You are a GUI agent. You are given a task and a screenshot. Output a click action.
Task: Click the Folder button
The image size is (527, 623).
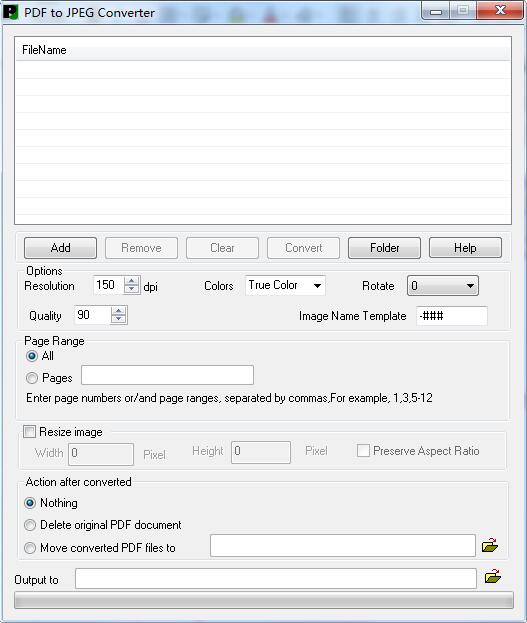coord(384,248)
